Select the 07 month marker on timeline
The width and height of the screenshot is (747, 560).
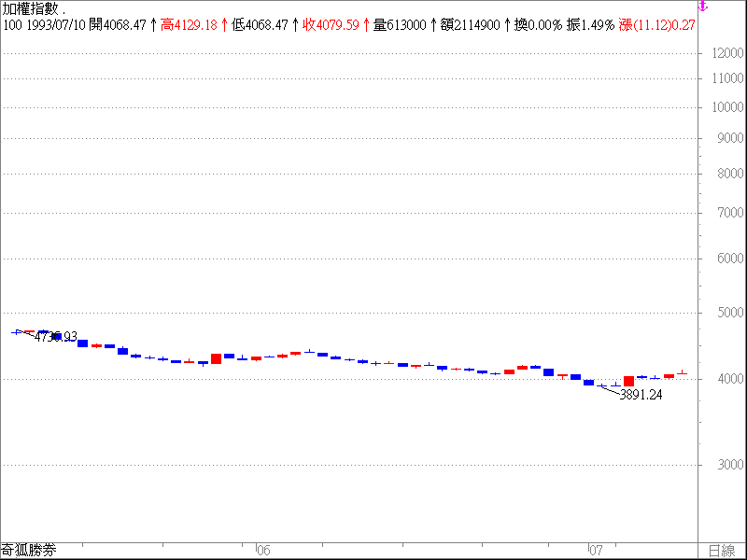(594, 551)
